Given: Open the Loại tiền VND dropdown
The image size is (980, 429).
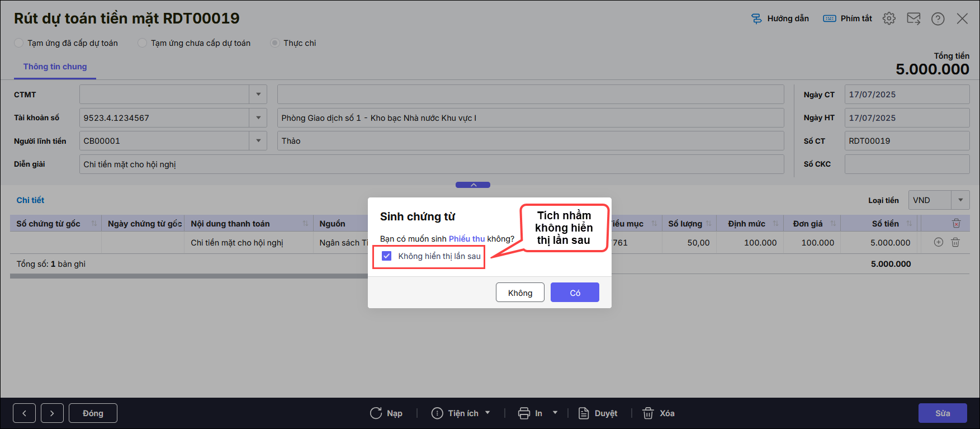Looking at the screenshot, I should [960, 200].
